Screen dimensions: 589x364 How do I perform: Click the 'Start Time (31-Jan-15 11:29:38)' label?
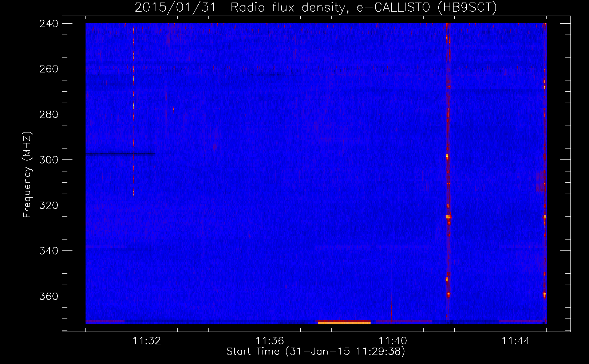(316, 352)
